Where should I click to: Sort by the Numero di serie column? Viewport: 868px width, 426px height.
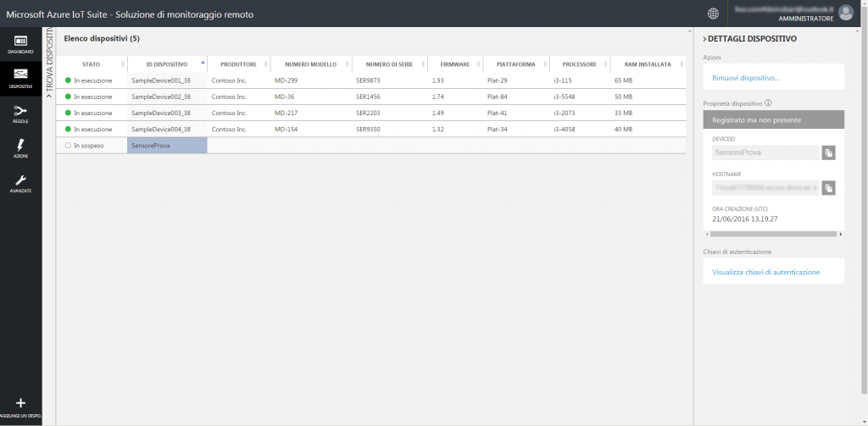tap(390, 64)
